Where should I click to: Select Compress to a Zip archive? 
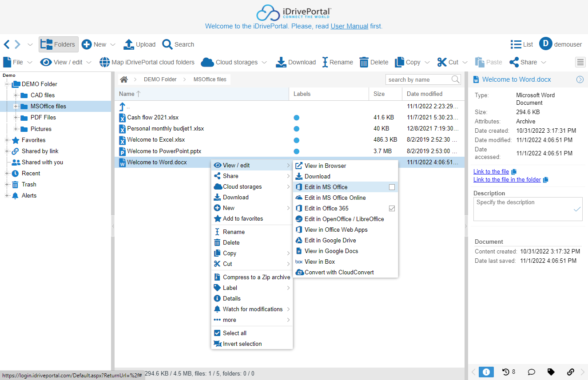(x=256, y=277)
